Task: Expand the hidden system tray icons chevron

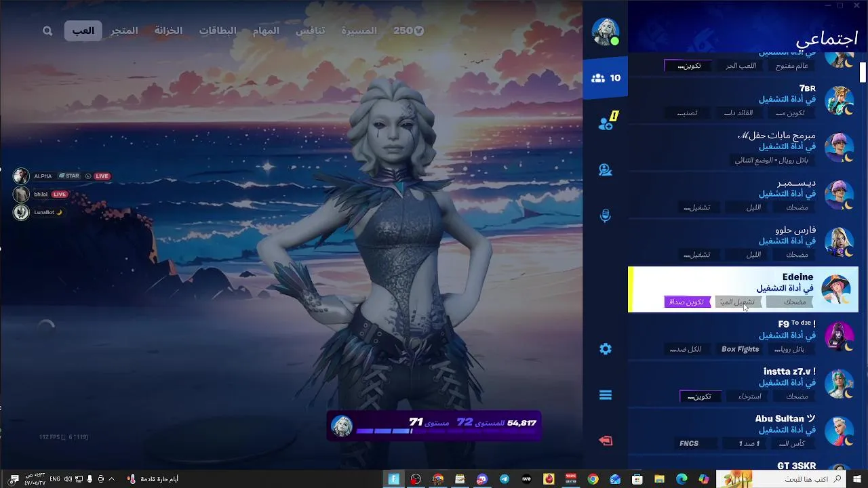Action: pyautogui.click(x=112, y=479)
